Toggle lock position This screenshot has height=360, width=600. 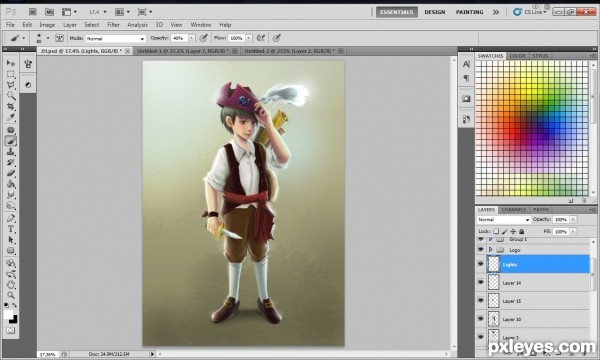point(513,231)
